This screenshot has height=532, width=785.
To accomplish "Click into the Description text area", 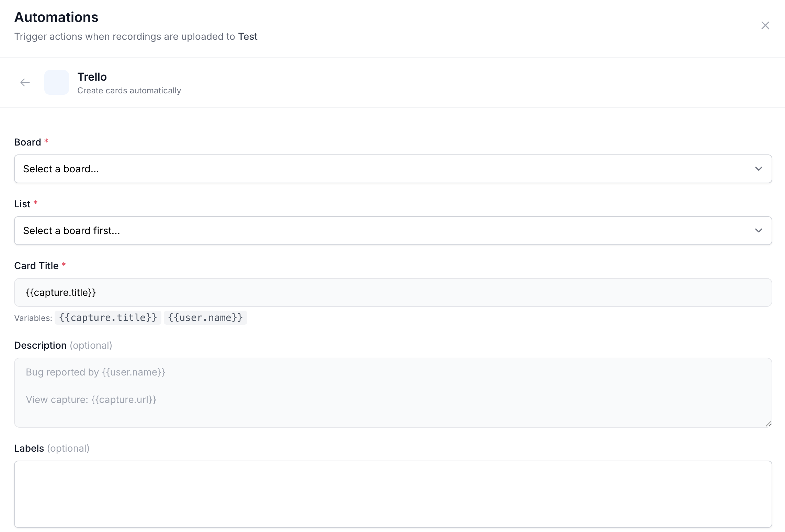I will pos(393,393).
